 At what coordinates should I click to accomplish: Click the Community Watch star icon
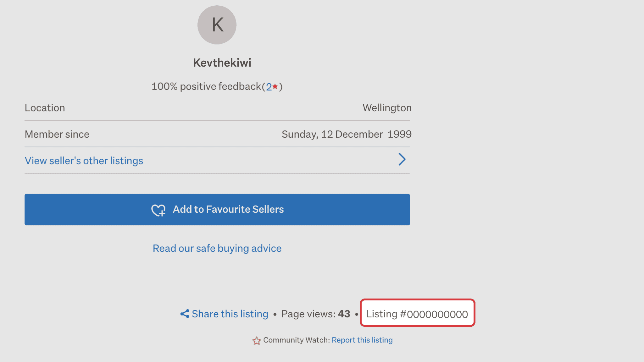point(257,341)
